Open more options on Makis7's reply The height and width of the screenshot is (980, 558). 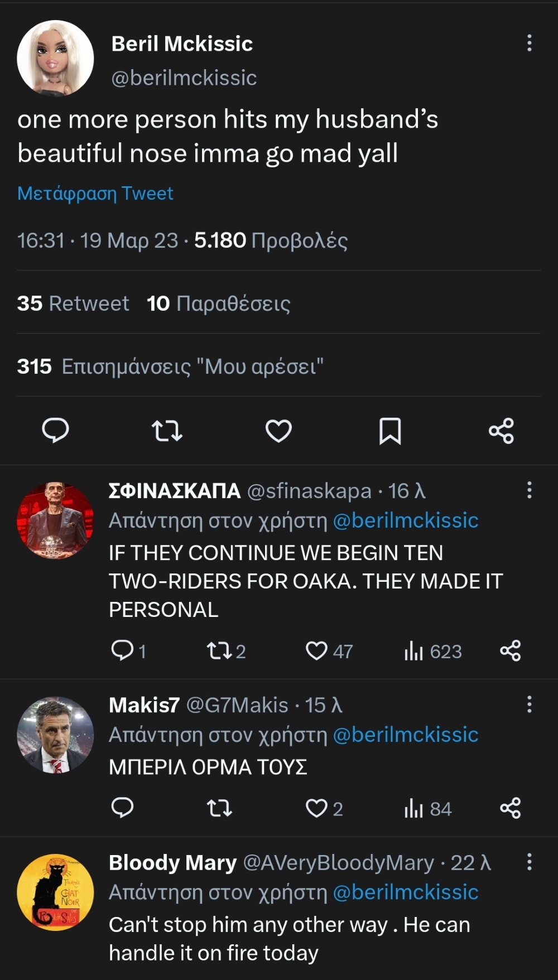529,704
